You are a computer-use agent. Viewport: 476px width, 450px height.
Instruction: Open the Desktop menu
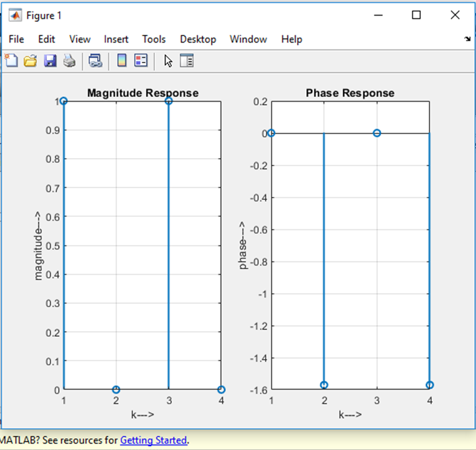(198, 39)
